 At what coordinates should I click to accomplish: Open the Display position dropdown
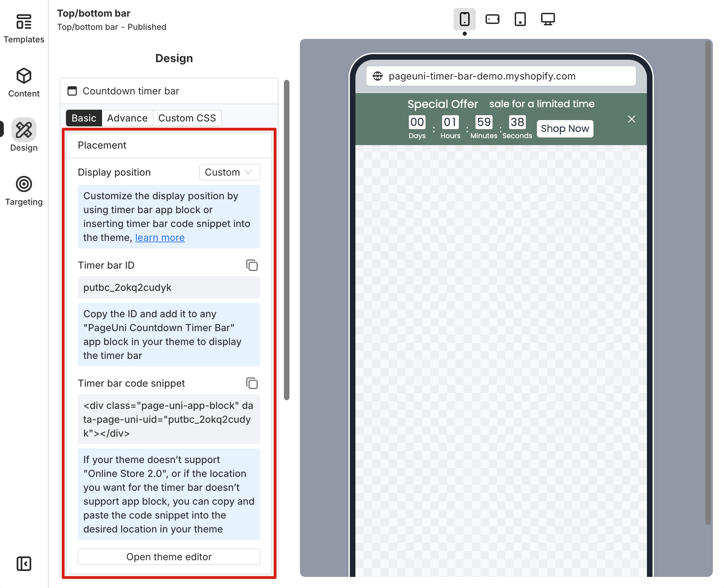229,172
